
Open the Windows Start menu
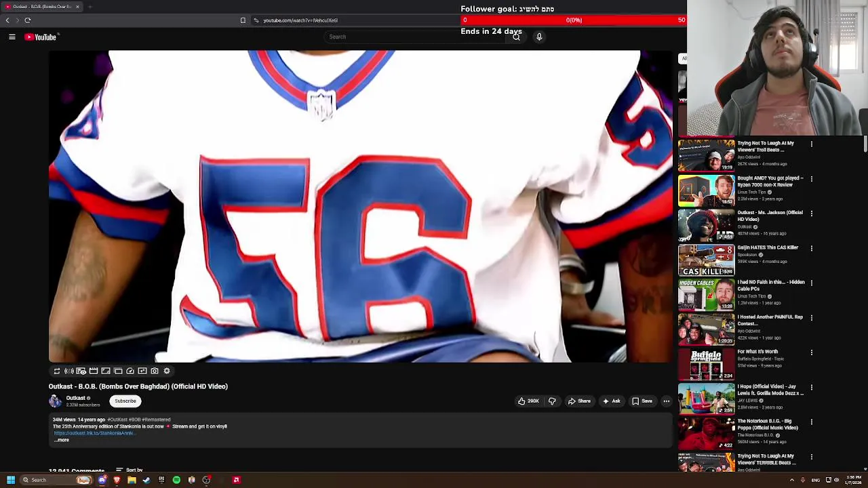tap(11, 480)
